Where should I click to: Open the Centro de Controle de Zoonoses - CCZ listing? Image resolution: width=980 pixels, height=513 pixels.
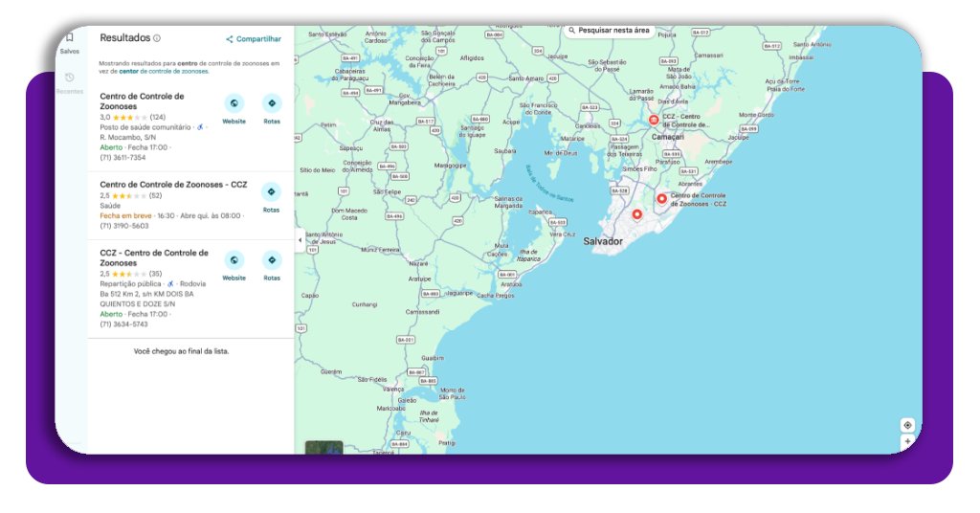coord(173,184)
